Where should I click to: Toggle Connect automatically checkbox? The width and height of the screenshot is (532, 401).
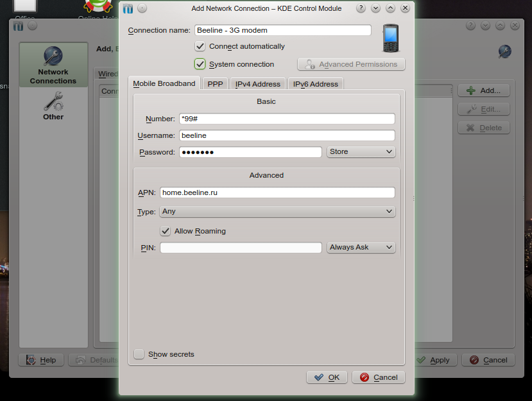coord(200,46)
